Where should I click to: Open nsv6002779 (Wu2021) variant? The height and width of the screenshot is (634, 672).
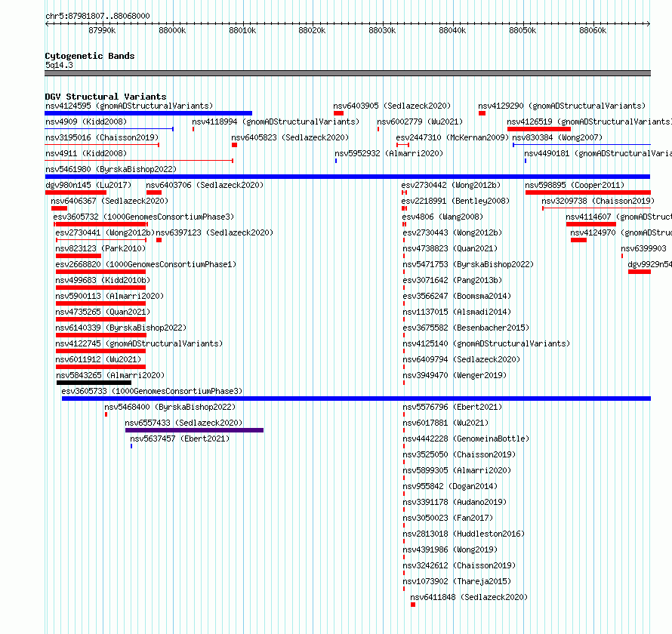pos(420,122)
